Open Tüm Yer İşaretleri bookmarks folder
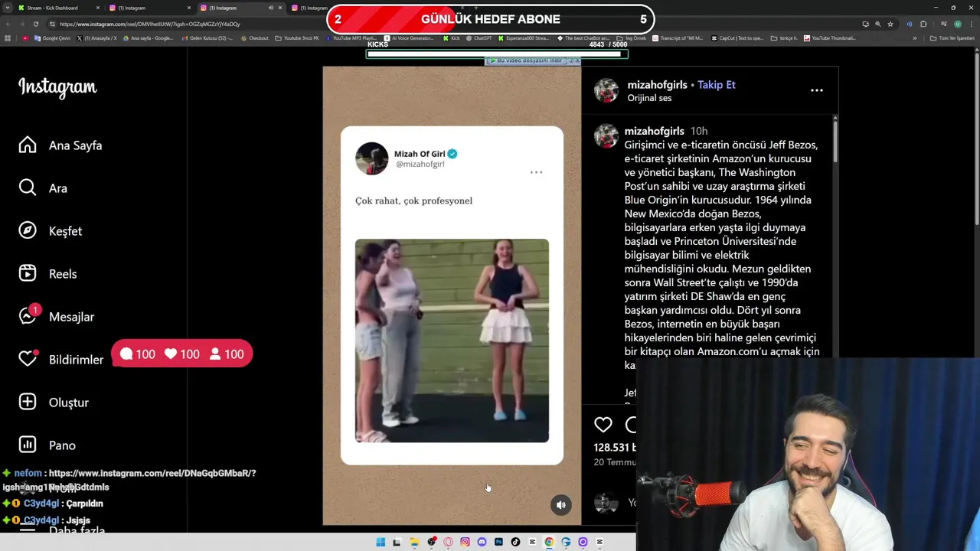The width and height of the screenshot is (980, 551). 952,38
